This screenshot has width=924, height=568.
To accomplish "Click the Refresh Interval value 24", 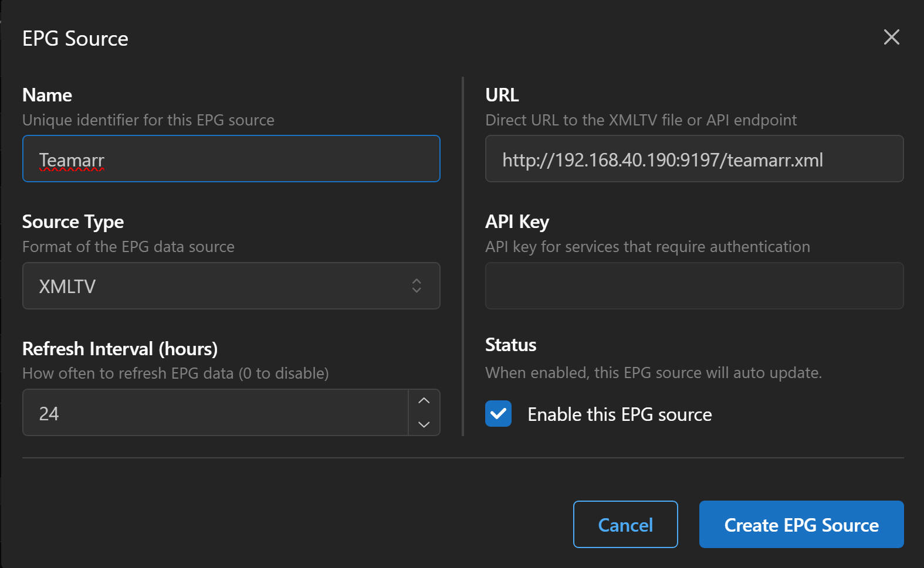I will coord(215,413).
